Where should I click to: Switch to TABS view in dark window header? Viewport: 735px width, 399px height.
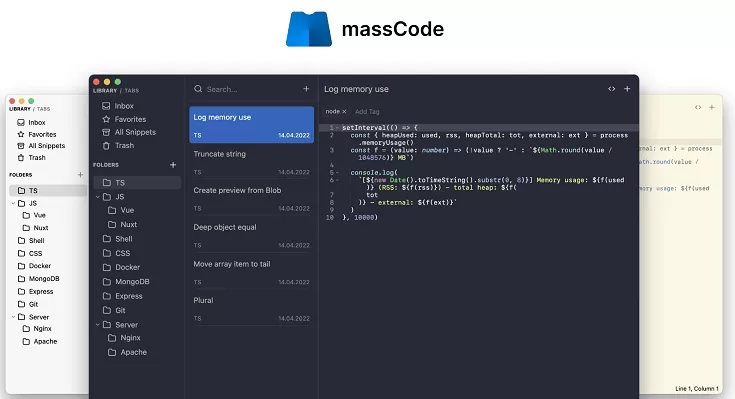pyautogui.click(x=132, y=90)
